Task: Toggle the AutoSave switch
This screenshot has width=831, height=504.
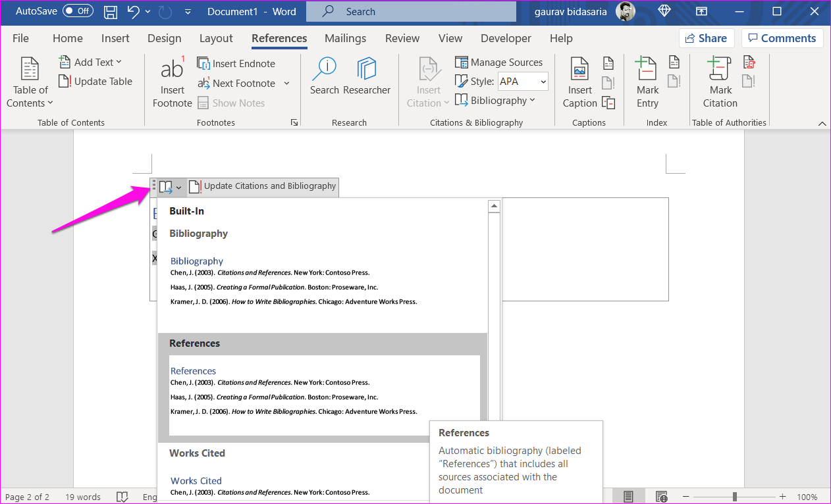Action: point(78,11)
